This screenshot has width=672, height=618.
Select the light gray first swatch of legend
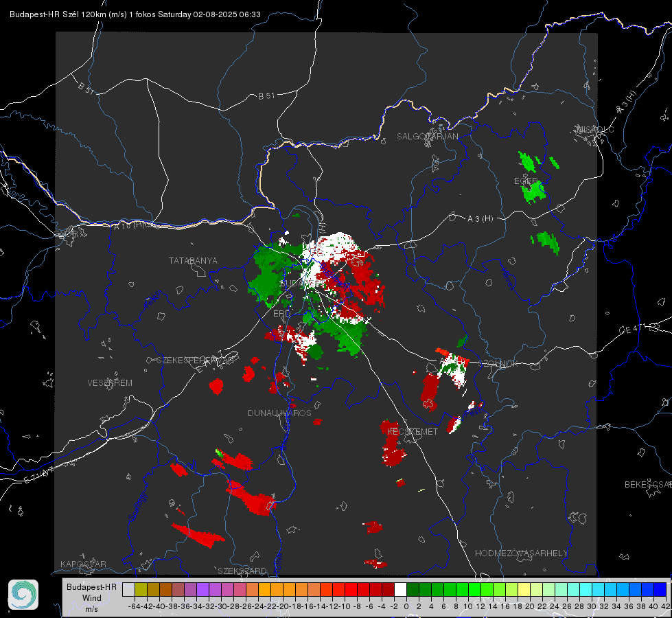(x=128, y=589)
